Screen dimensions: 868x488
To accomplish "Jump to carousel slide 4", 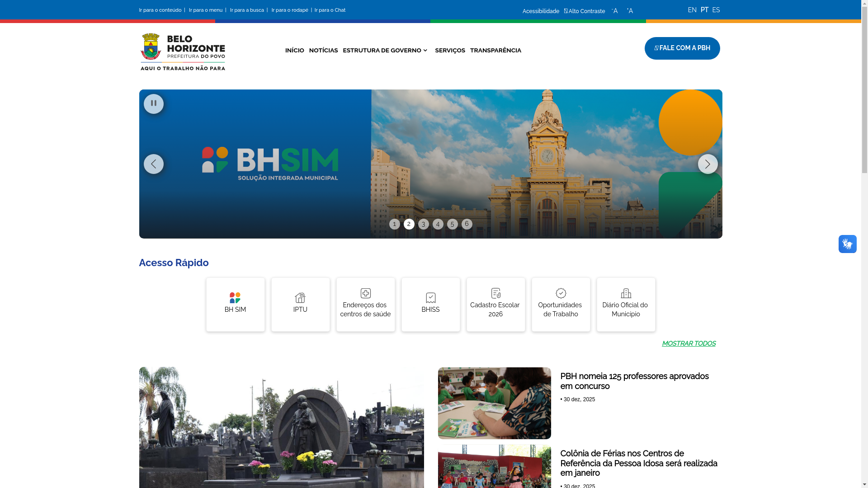I will pyautogui.click(x=438, y=224).
